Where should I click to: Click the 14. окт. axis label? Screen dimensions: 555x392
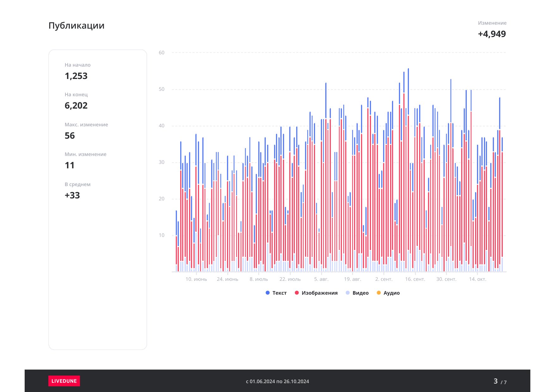tap(478, 279)
